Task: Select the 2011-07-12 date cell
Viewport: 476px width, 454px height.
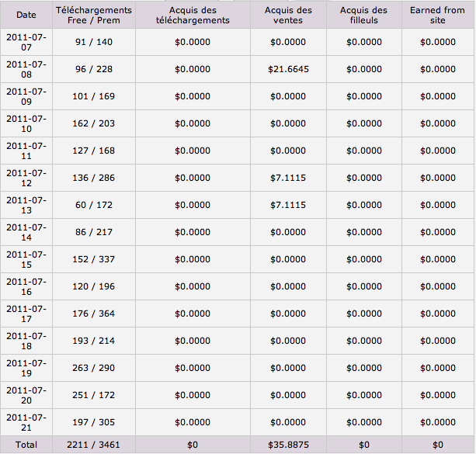Action: (x=26, y=178)
